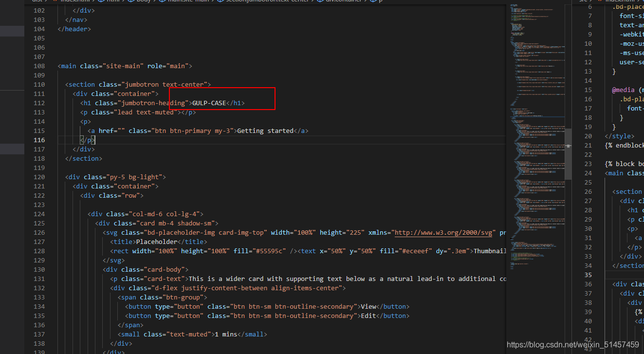644x354 pixels.
Task: Click '{% endblock' line in right editor
Action: tap(624, 146)
